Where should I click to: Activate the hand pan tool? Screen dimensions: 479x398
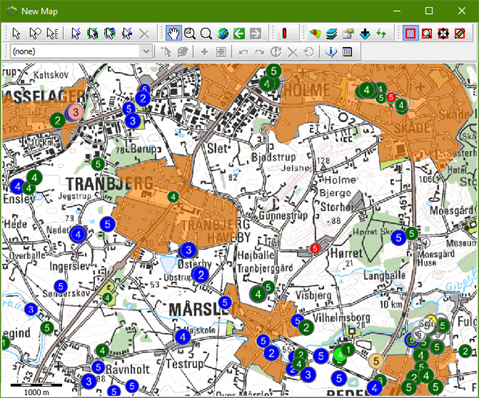click(173, 33)
